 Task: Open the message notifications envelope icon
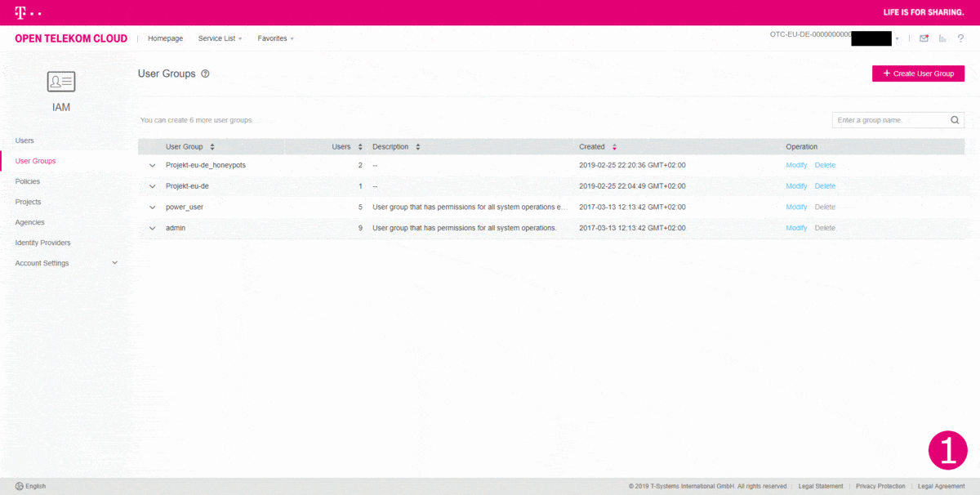(924, 38)
